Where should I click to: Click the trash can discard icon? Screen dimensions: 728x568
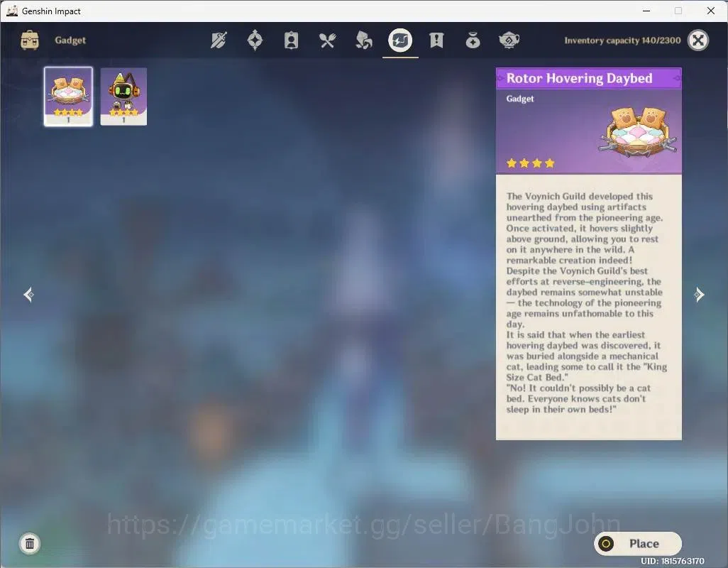(30, 543)
